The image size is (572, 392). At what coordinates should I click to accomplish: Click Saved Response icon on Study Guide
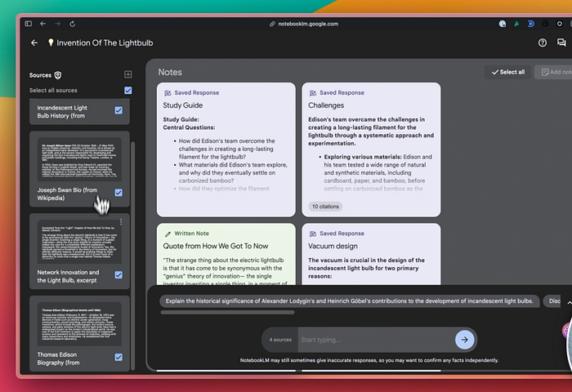click(x=168, y=93)
